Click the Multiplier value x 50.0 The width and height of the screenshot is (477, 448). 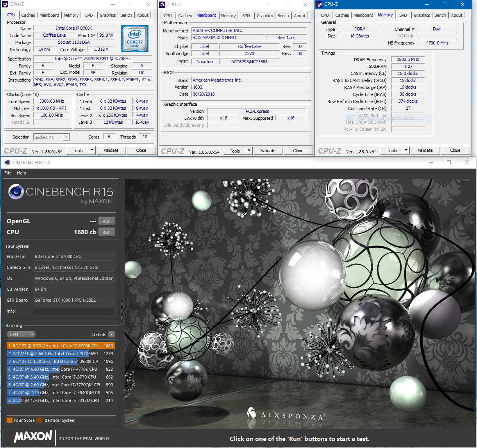click(x=52, y=108)
